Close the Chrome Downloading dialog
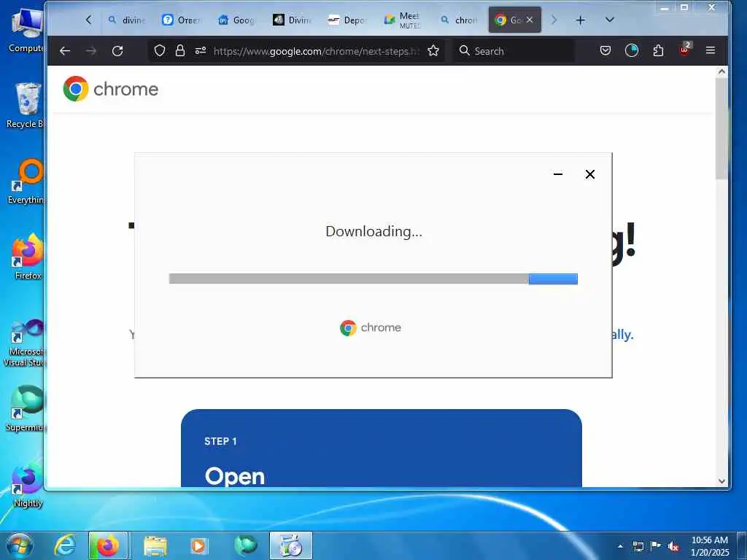Screen dimensions: 747x560 coord(589,174)
